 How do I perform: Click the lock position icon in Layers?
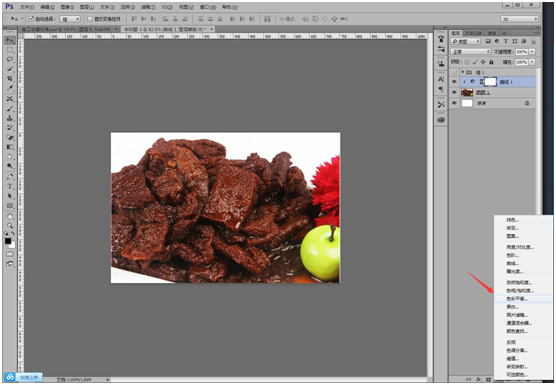(483, 62)
